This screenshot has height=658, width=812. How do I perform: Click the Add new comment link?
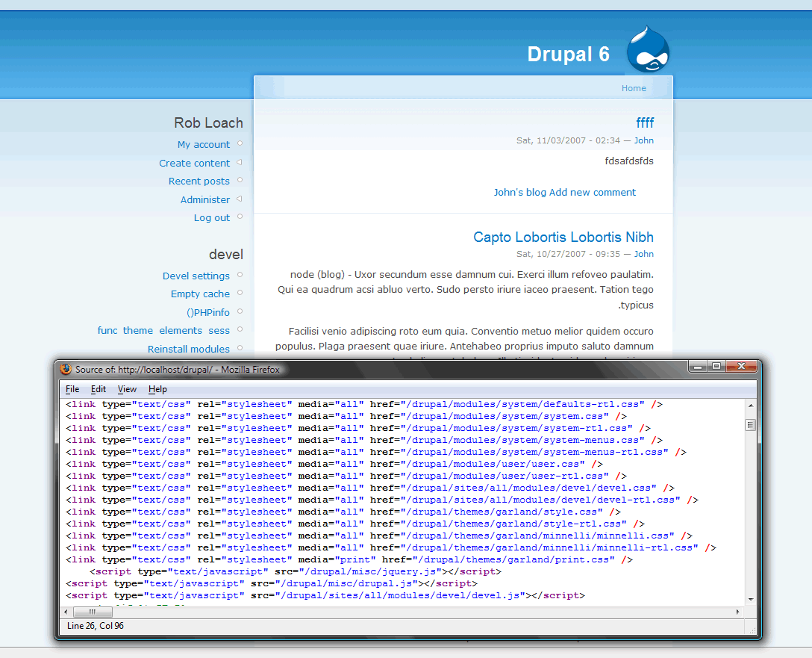click(593, 193)
